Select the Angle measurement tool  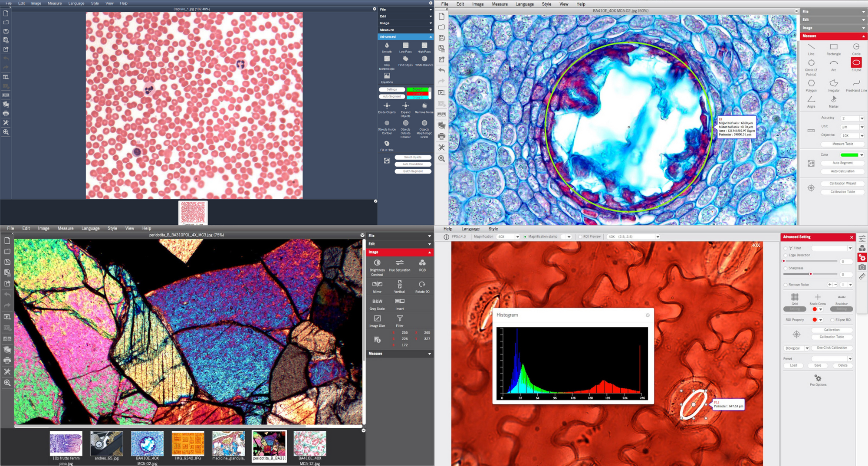(x=811, y=100)
